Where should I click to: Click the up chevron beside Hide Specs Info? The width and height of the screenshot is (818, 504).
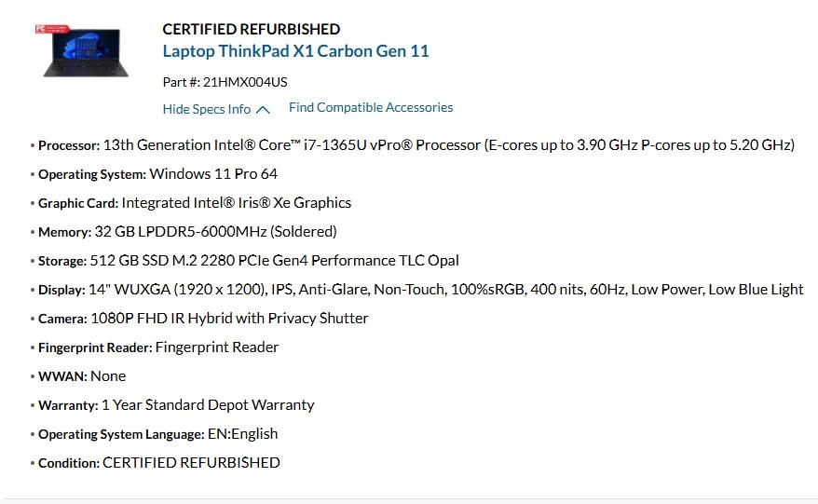coord(263,110)
